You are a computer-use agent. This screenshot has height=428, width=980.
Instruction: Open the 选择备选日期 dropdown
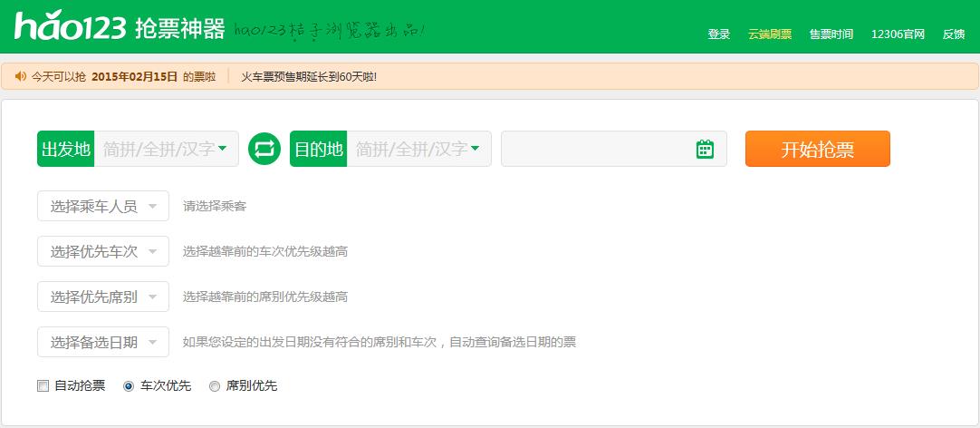pos(103,342)
